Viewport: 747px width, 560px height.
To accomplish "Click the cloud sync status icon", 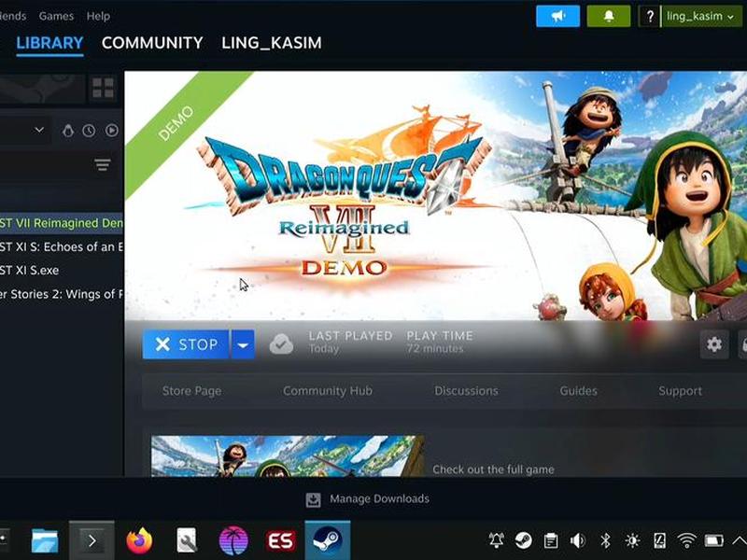I will [281, 343].
